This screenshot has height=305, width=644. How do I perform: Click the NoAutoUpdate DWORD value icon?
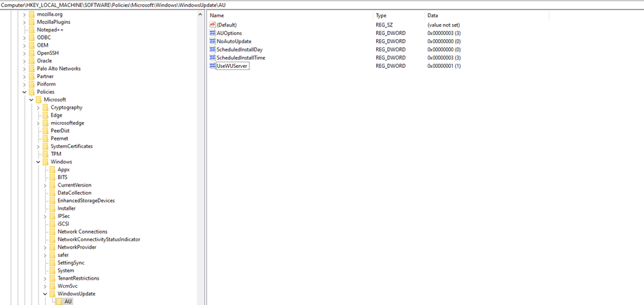212,41
